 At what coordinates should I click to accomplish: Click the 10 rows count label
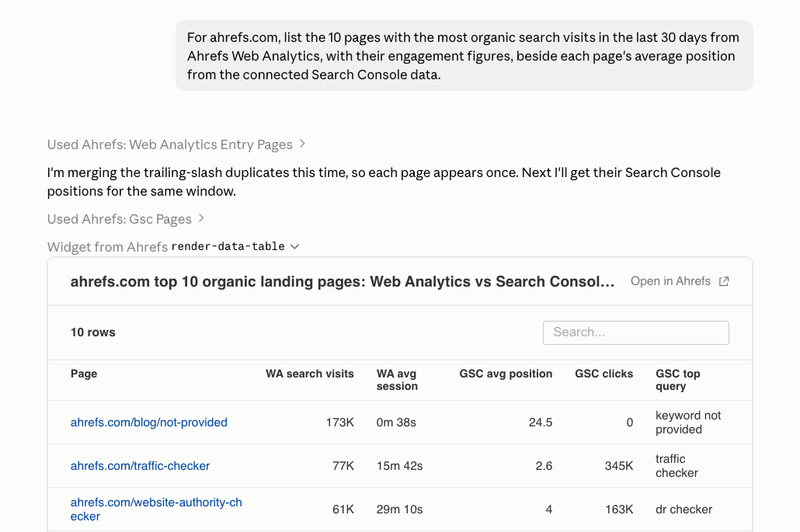click(x=93, y=332)
